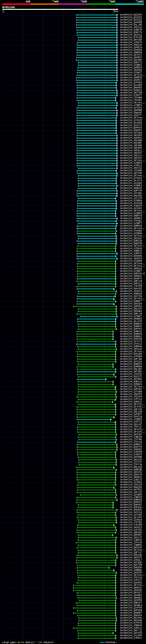Click the red ~20% identity legend segment
The height and width of the screenshot is (644, 146).
coord(16,4)
